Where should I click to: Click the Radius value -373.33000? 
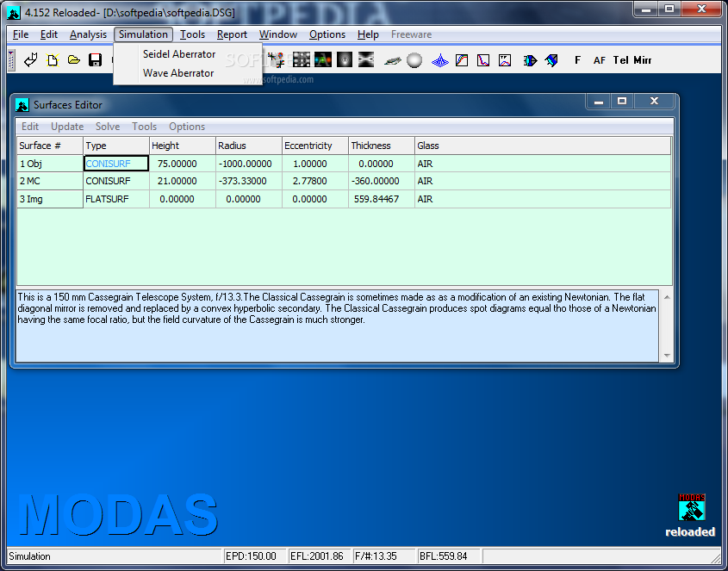point(249,181)
